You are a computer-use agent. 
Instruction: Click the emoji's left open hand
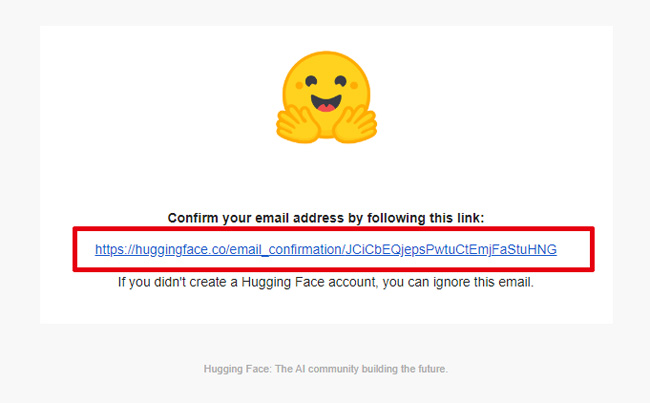pos(298,124)
